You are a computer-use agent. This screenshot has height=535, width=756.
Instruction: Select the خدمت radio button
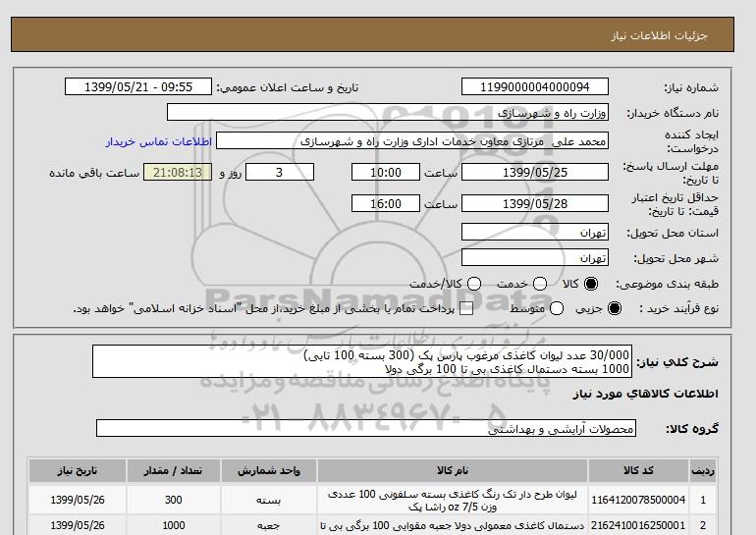[540, 284]
